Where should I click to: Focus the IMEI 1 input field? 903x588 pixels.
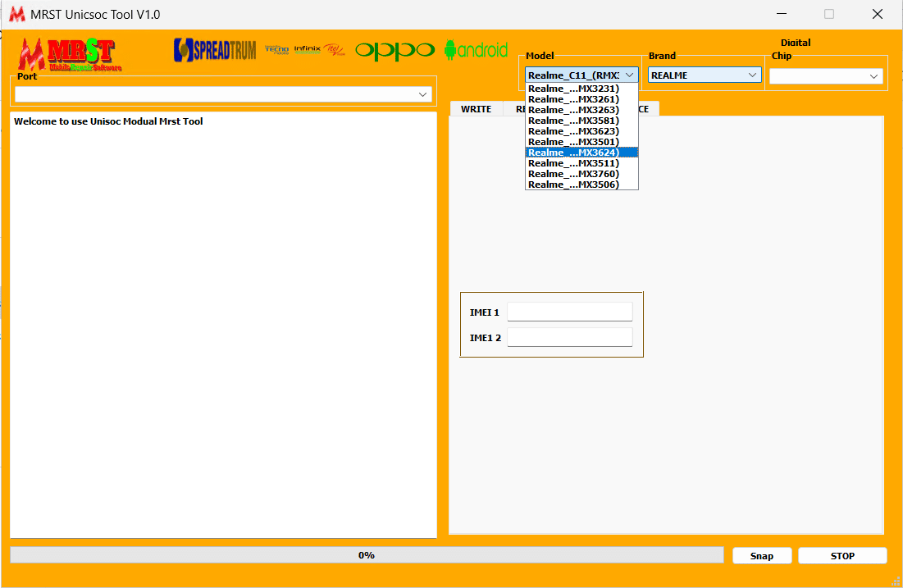pyautogui.click(x=569, y=312)
